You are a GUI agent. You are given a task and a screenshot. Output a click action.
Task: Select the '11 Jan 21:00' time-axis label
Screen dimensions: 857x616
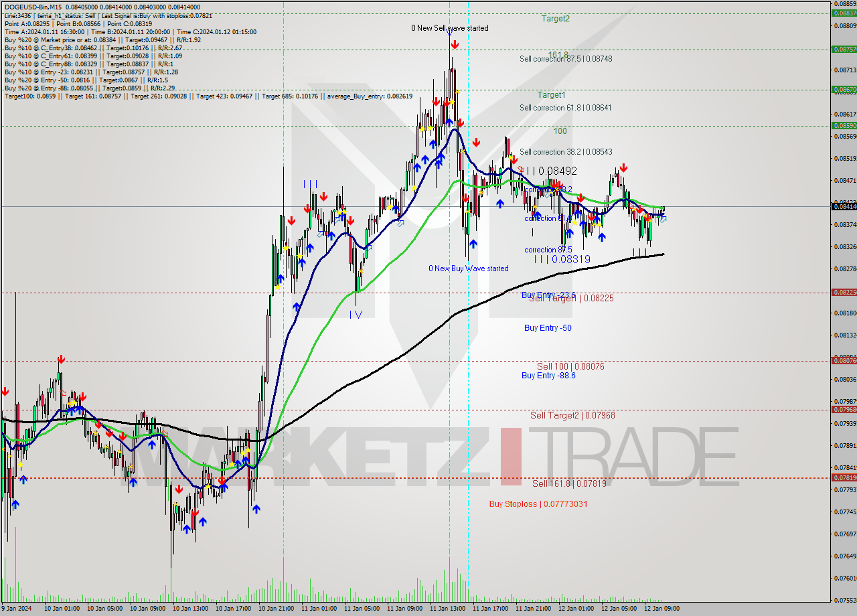[533, 609]
